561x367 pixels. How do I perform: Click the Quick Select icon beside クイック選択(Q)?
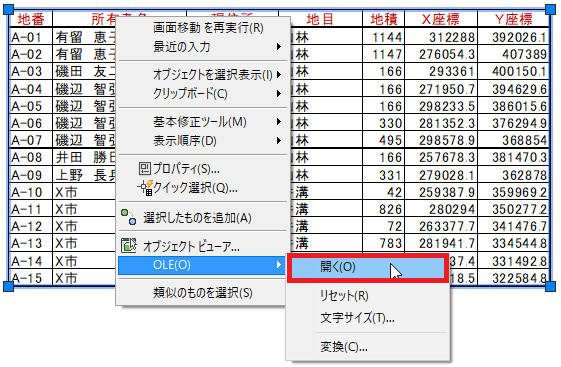point(145,187)
